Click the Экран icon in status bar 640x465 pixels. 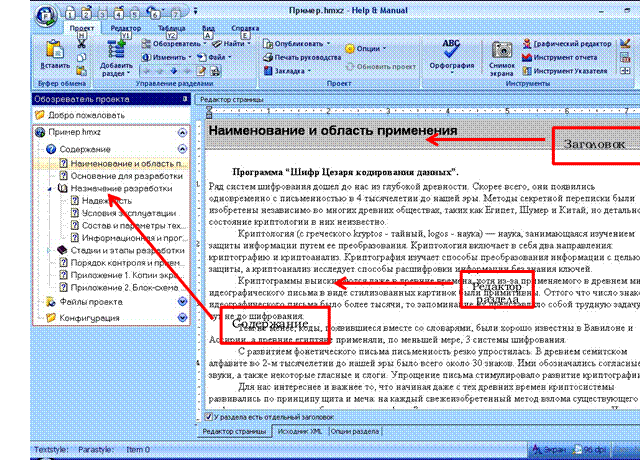[x=536, y=450]
